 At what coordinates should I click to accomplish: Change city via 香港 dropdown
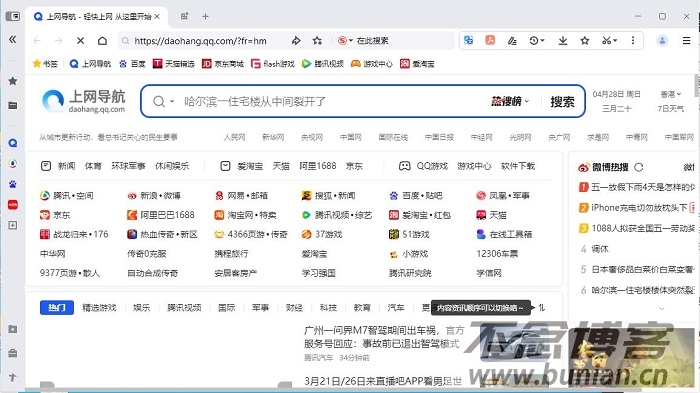(x=671, y=94)
